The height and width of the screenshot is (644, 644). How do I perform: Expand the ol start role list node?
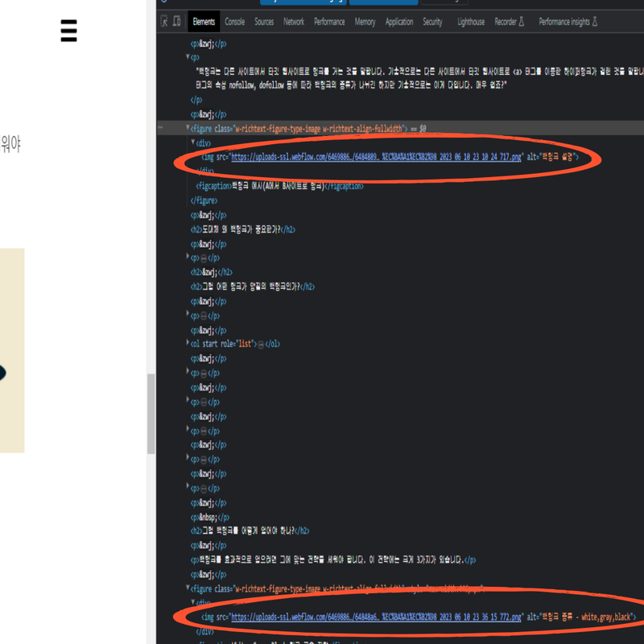tap(188, 343)
